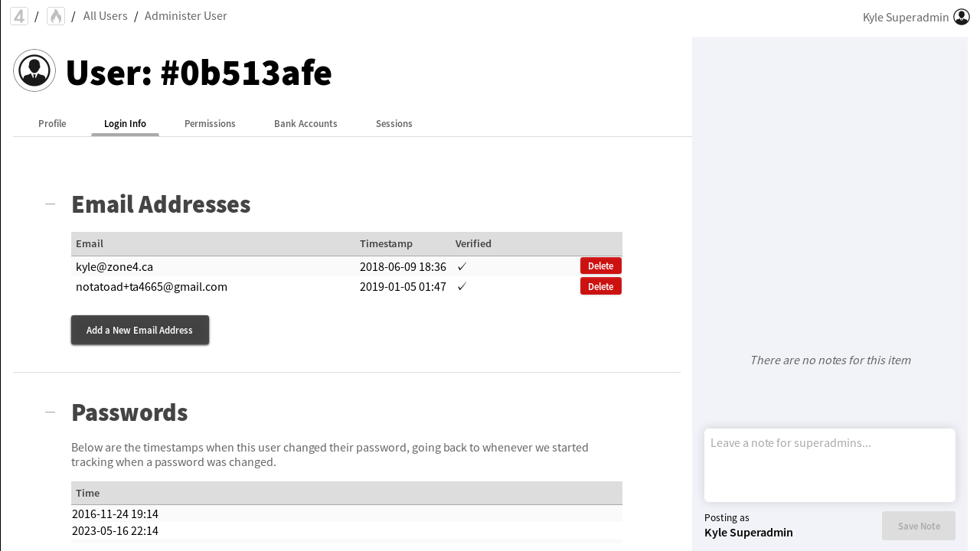The height and width of the screenshot is (551, 980).
Task: Open the Permissions tab
Action: coord(210,124)
